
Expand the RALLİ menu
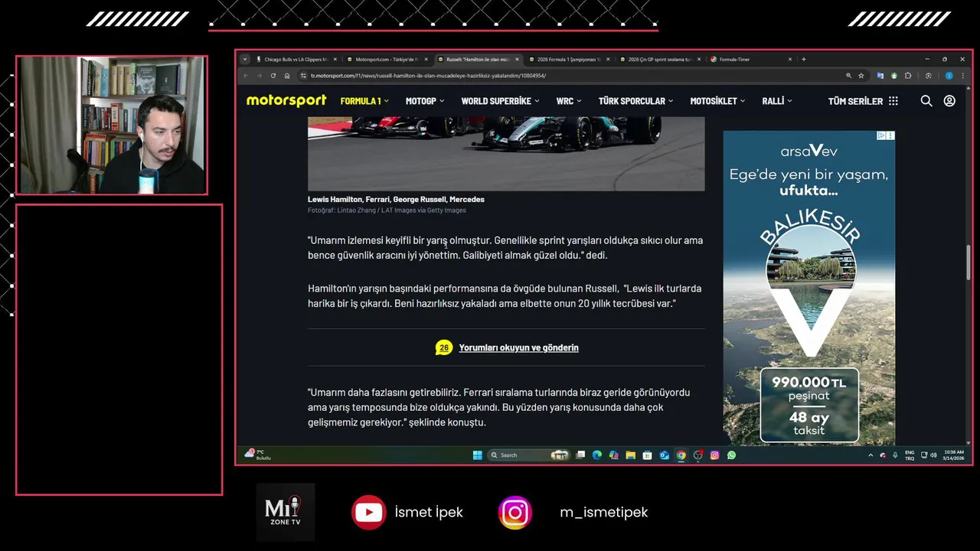(777, 101)
